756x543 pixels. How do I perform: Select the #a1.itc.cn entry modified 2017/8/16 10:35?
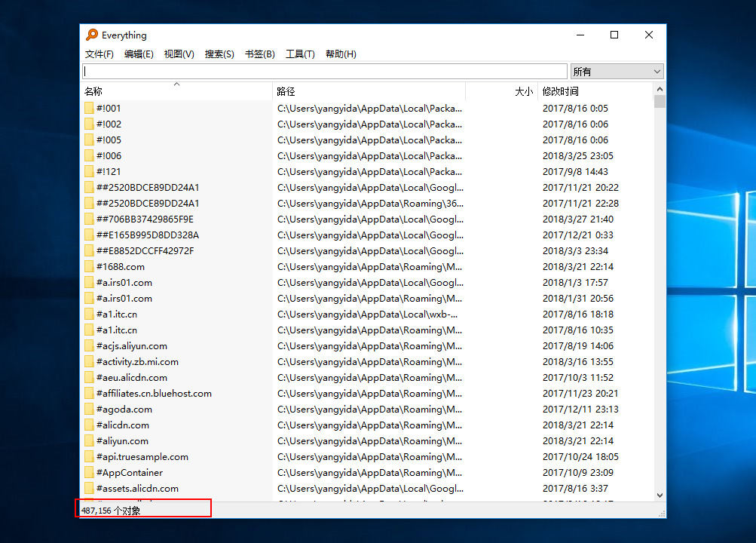point(367,330)
